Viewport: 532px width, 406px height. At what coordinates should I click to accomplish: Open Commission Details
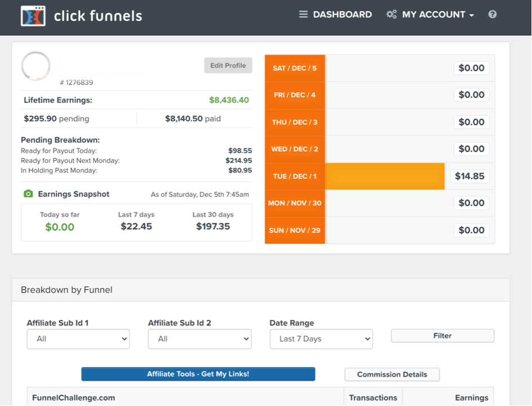click(392, 375)
